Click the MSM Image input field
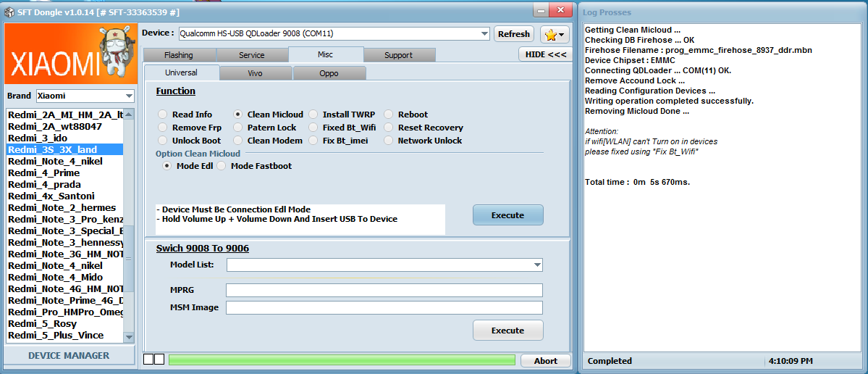 (384, 307)
